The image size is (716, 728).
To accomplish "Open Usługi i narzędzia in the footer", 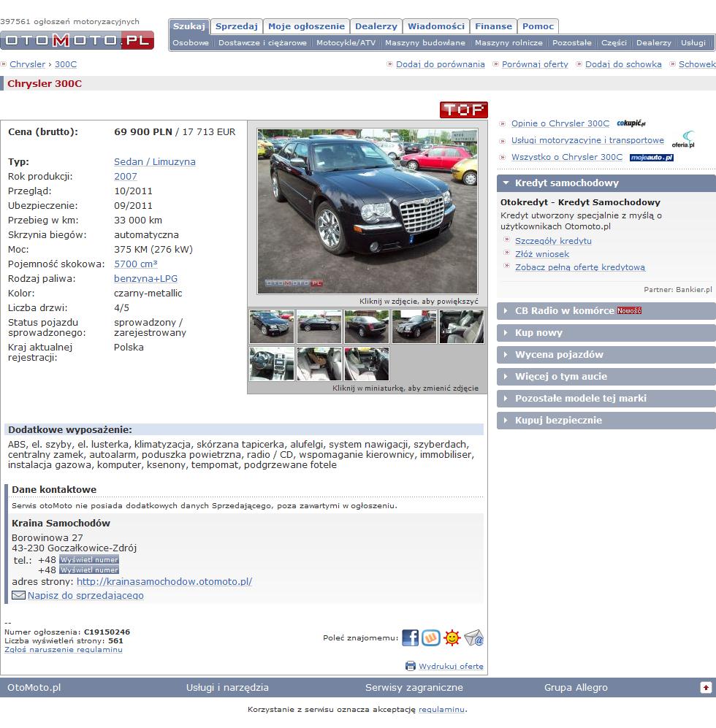I will point(227,688).
